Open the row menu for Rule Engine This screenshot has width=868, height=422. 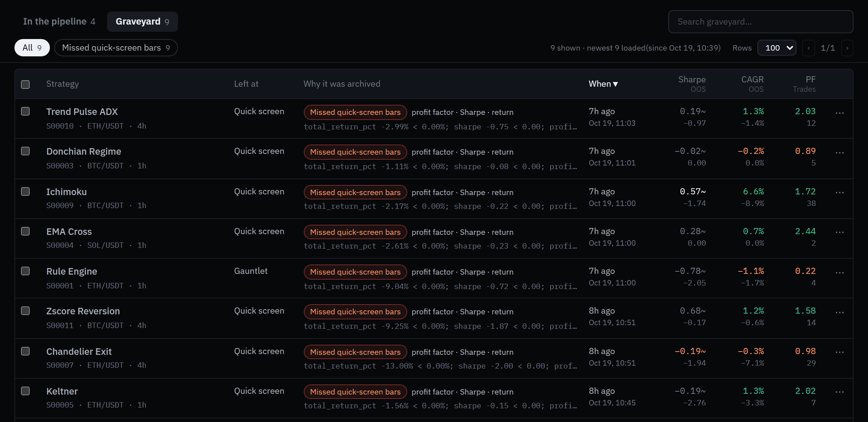pyautogui.click(x=839, y=273)
